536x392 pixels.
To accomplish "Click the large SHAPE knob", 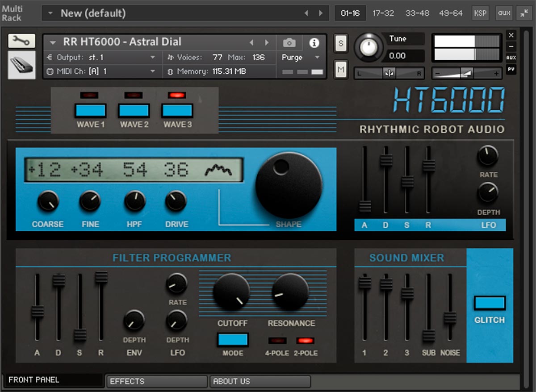I will click(289, 185).
